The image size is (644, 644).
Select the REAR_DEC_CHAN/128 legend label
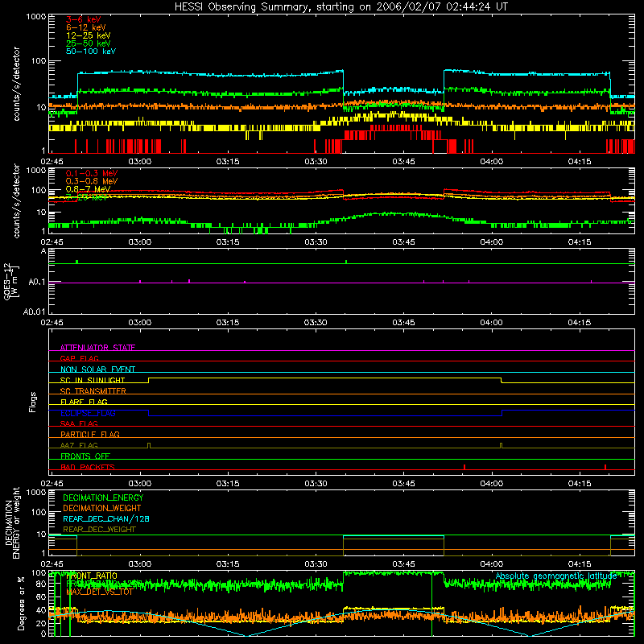[x=106, y=518]
